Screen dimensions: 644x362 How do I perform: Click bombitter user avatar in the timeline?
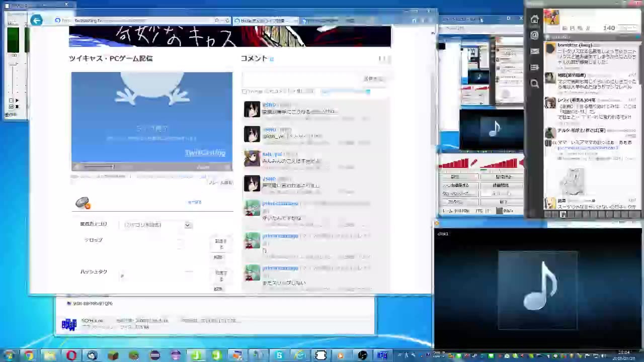point(550,48)
